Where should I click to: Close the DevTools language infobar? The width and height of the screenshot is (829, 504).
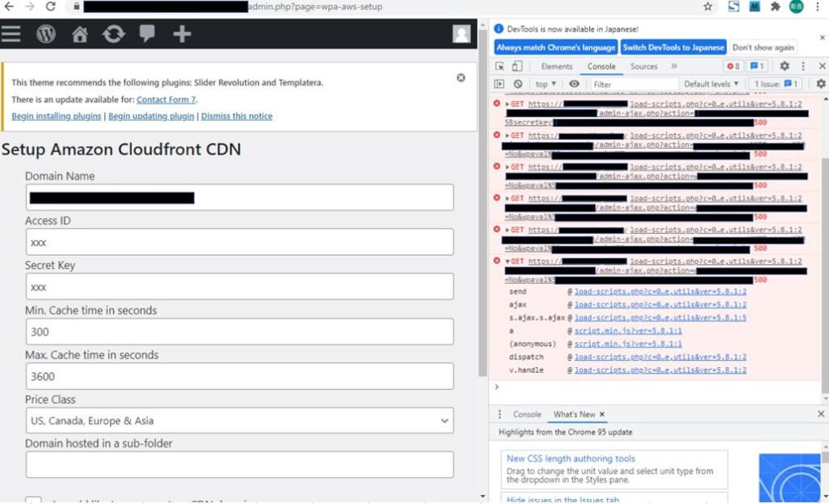click(822, 37)
